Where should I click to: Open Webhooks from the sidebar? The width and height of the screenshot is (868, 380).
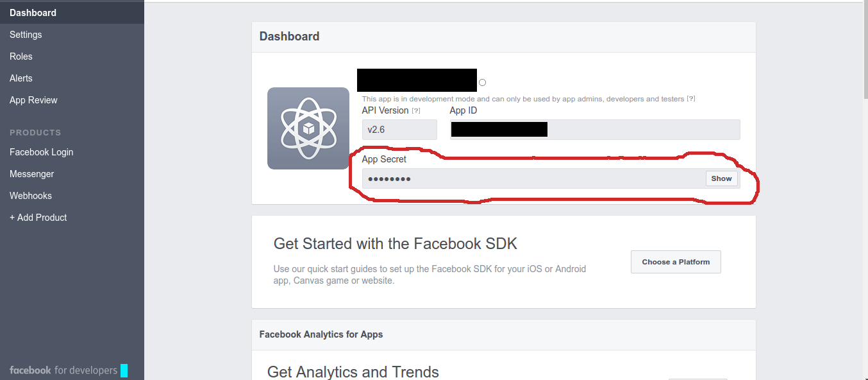coord(30,195)
